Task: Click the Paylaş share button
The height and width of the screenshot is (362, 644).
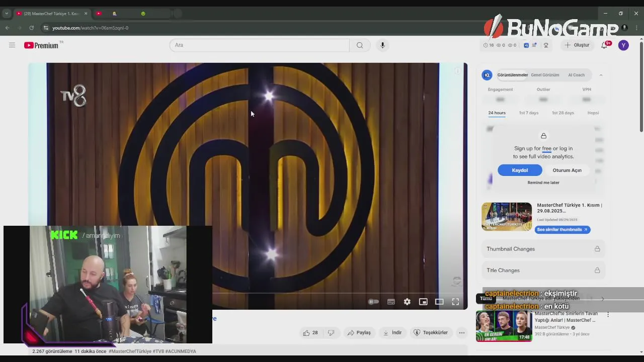Action: (359, 333)
